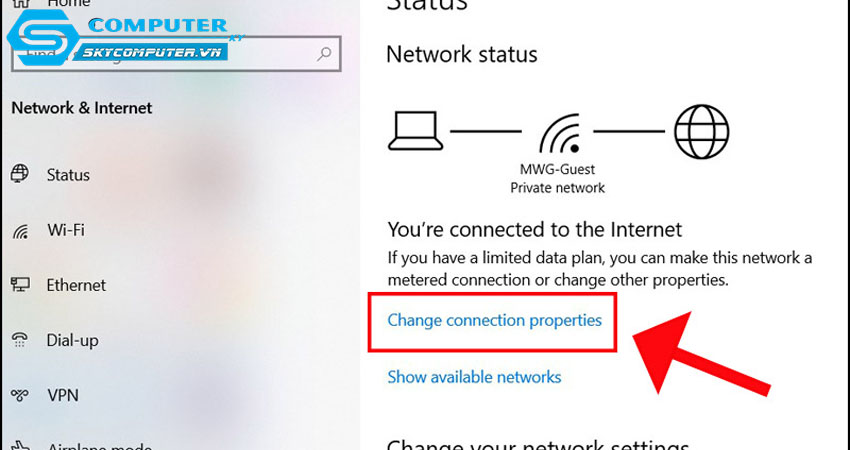Click the skycomputer.vn watermark banner

(150, 53)
